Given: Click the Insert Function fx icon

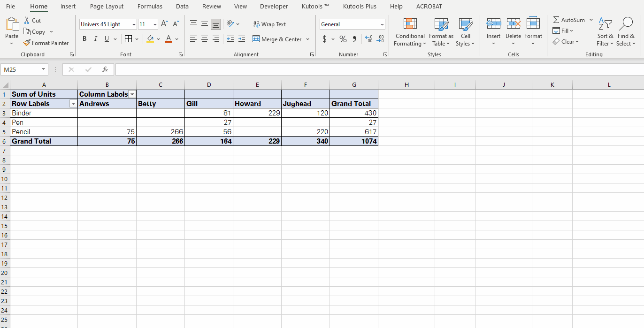Looking at the screenshot, I should pos(105,69).
